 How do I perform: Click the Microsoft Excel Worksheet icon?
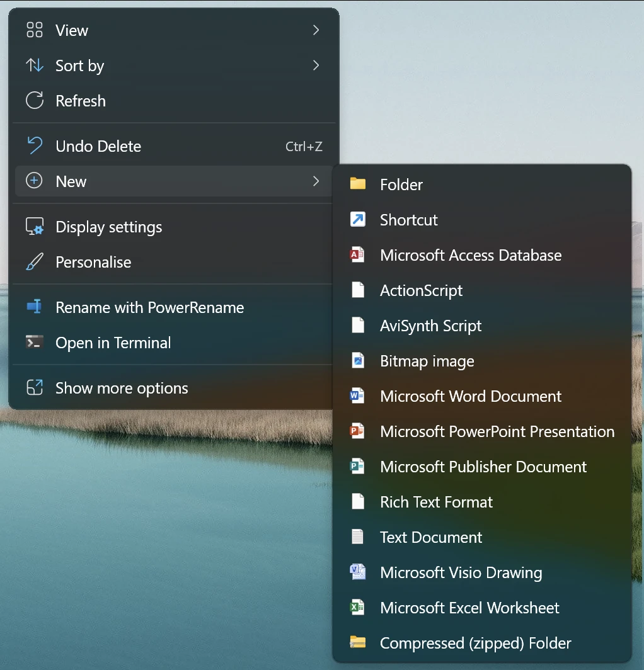click(357, 608)
